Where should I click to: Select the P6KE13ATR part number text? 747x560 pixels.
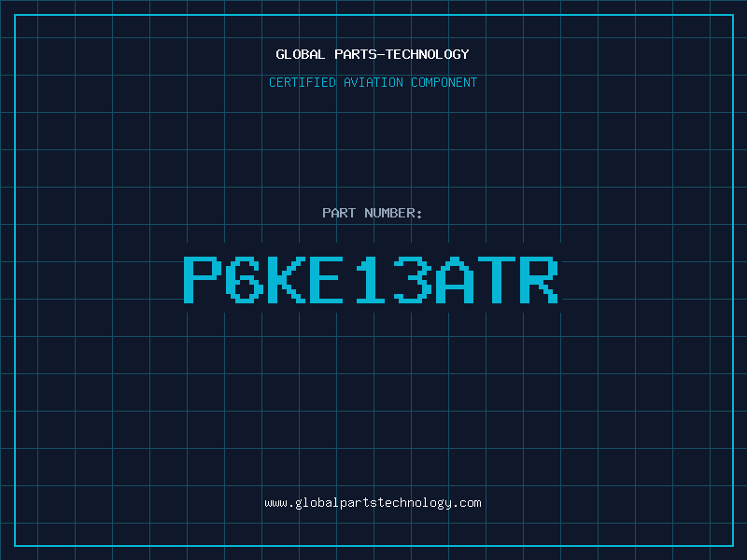[371, 280]
